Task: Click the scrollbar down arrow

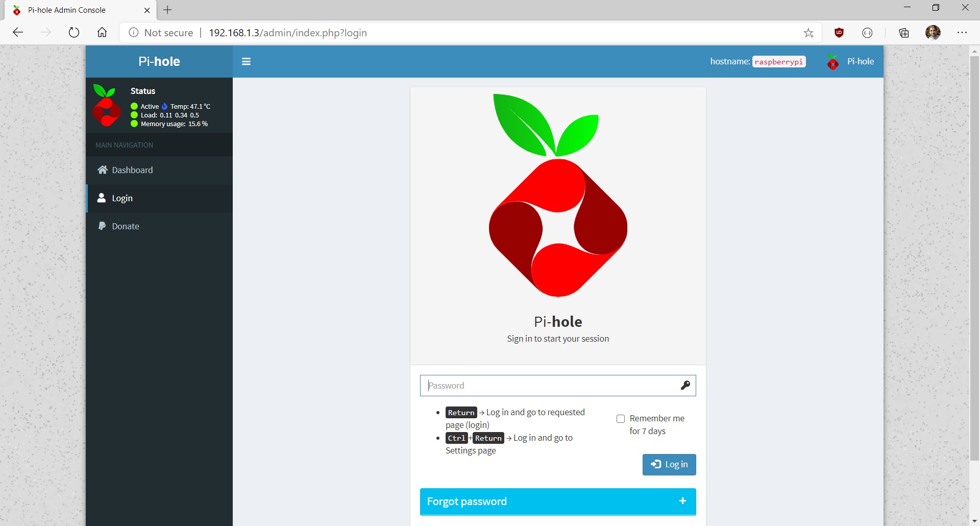Action: point(974,521)
